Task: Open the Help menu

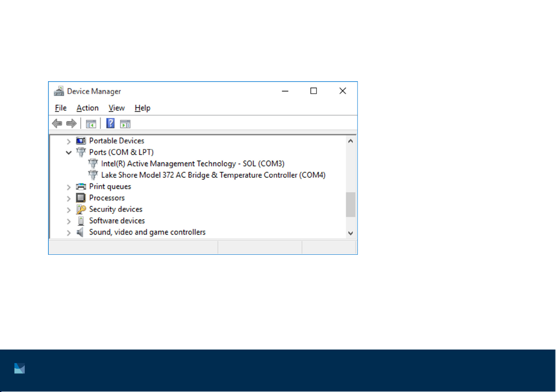Action: [142, 108]
